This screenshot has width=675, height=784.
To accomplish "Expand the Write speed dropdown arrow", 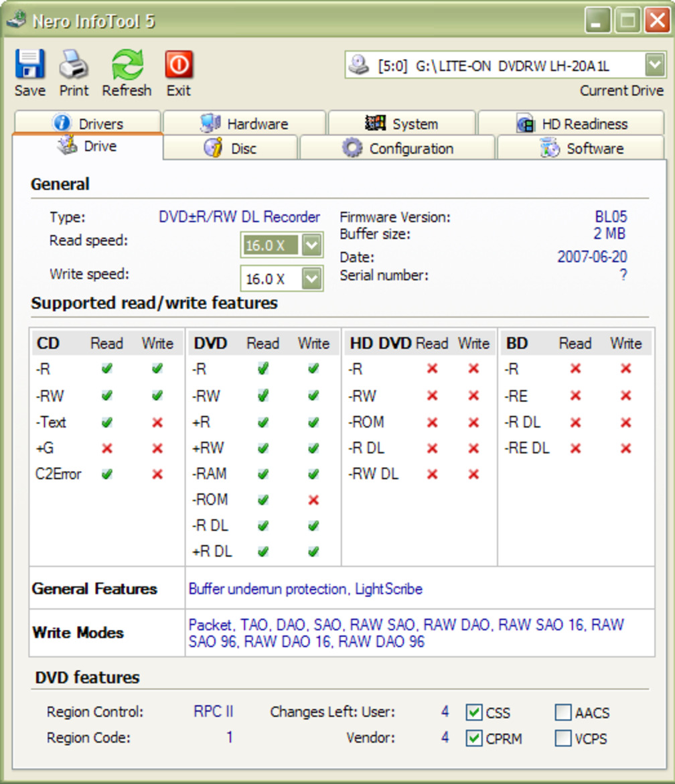I will pyautogui.click(x=312, y=279).
